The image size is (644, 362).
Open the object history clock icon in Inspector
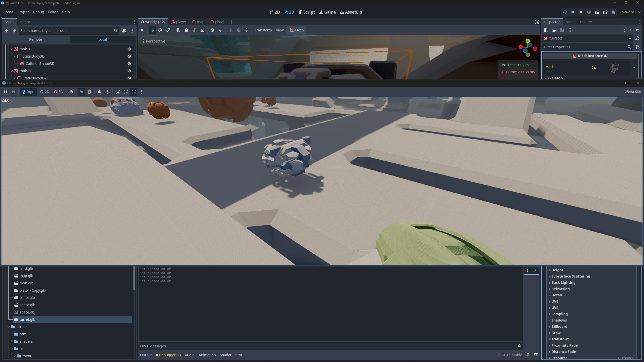point(637,30)
